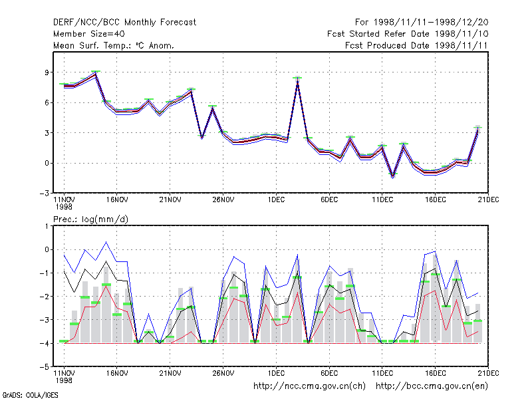Click the 11DEC tick label on temperature axis

tap(382, 200)
